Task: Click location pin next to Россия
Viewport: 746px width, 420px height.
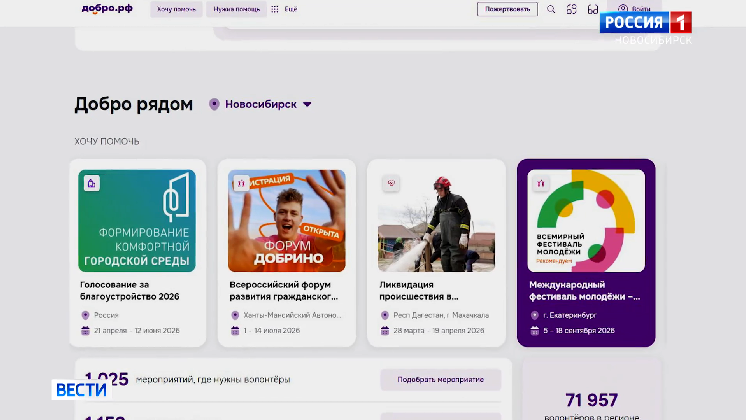Action: pyautogui.click(x=85, y=315)
